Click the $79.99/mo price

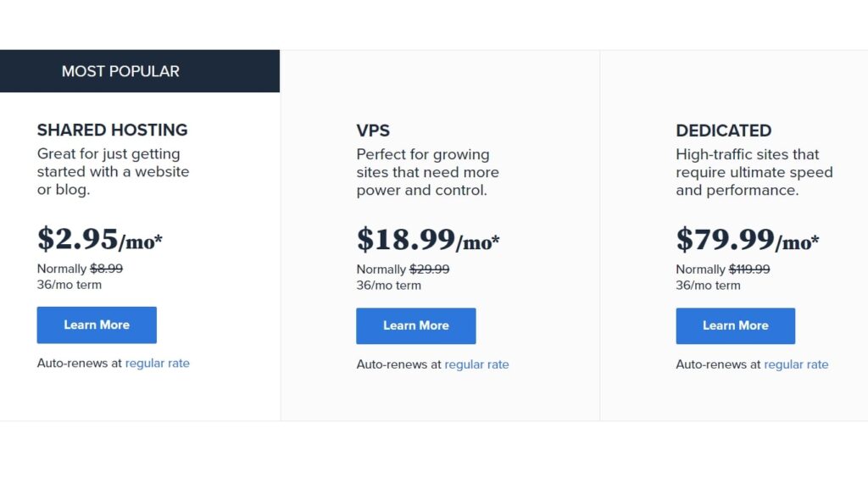tap(748, 240)
